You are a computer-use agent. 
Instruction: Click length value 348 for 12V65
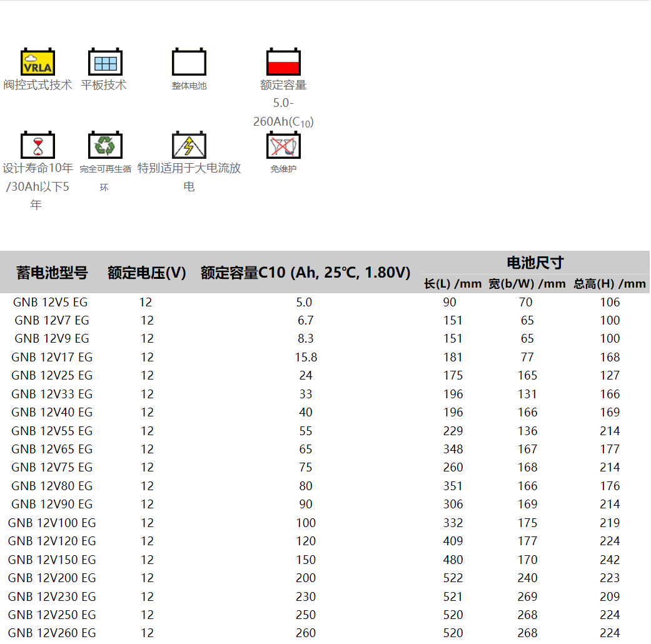point(453,449)
